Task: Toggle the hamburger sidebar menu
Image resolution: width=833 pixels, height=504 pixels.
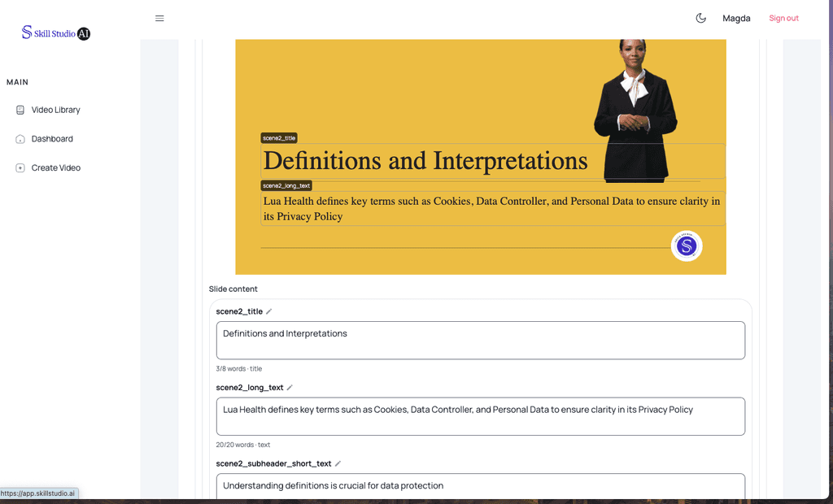Action: (159, 18)
